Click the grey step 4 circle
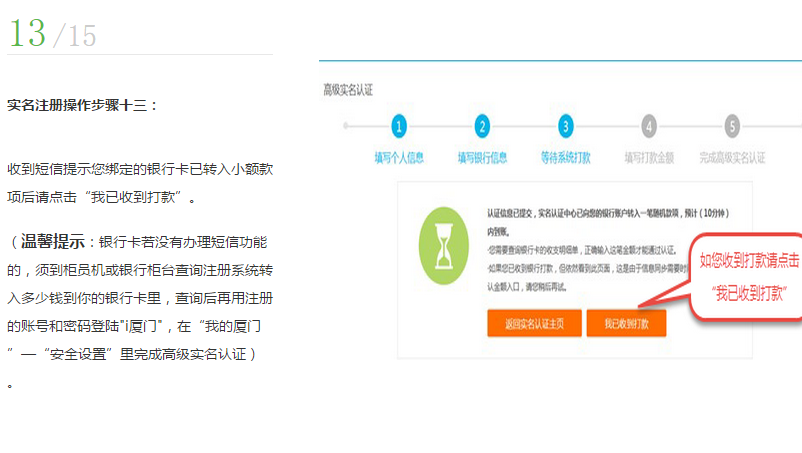This screenshot has height=453, width=802. (649, 126)
